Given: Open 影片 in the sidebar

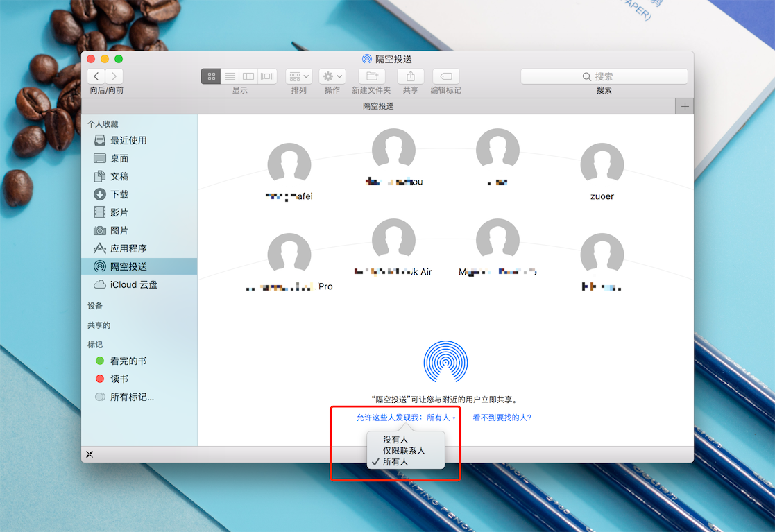Looking at the screenshot, I should click(x=139, y=212).
